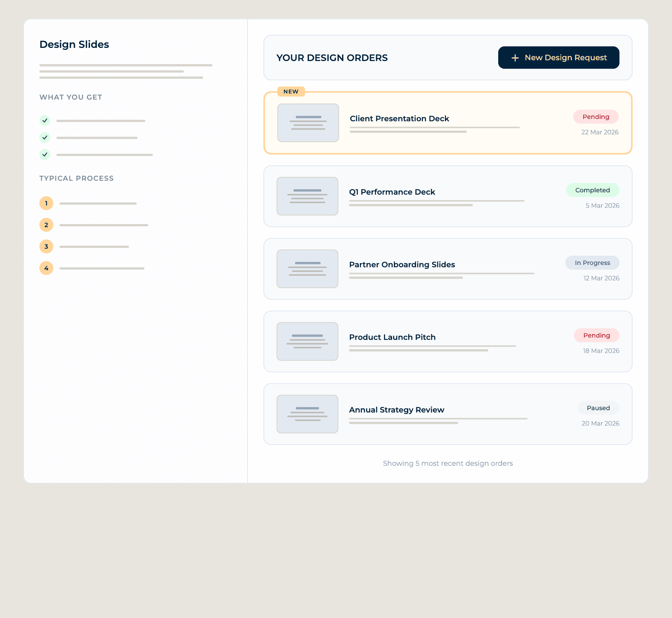This screenshot has height=618, width=672.
Task: Click the In Progress status badge
Action: (592, 263)
